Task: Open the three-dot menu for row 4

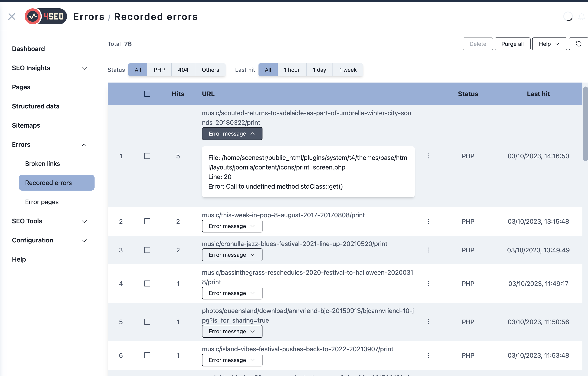Action: (x=428, y=283)
